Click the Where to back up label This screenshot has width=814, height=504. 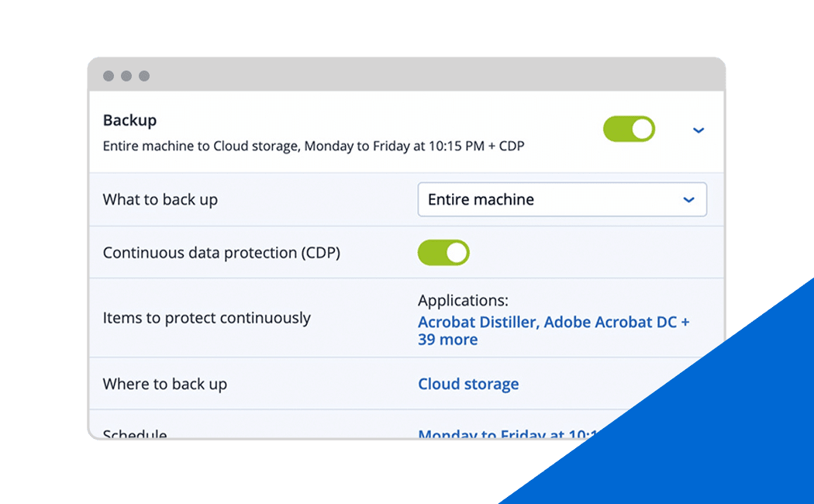pyautogui.click(x=165, y=384)
